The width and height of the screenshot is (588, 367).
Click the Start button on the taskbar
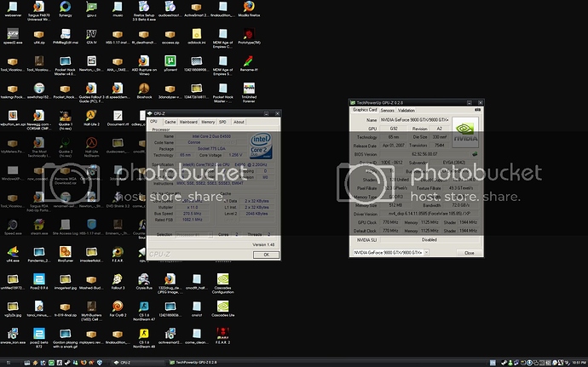(9, 363)
